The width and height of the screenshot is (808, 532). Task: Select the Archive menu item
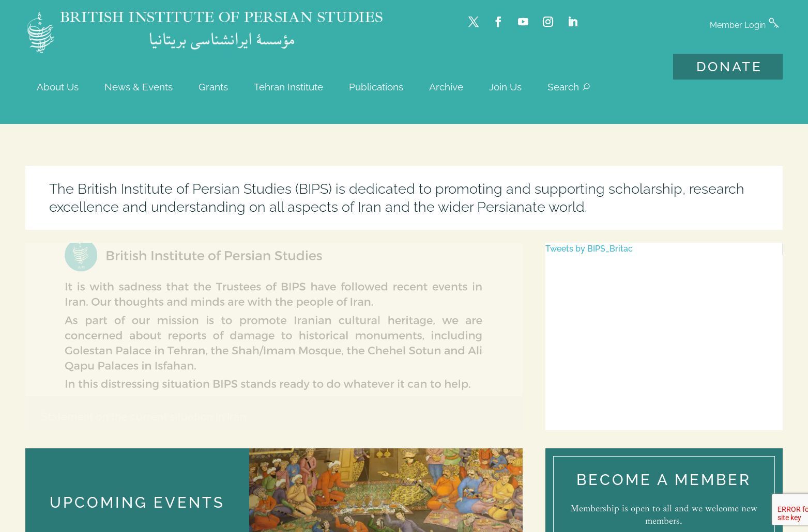pyautogui.click(x=446, y=87)
